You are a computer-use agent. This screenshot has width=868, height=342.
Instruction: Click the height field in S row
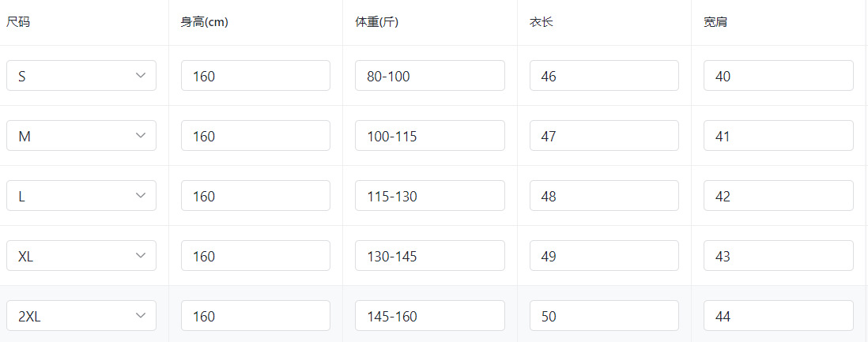[255, 76]
